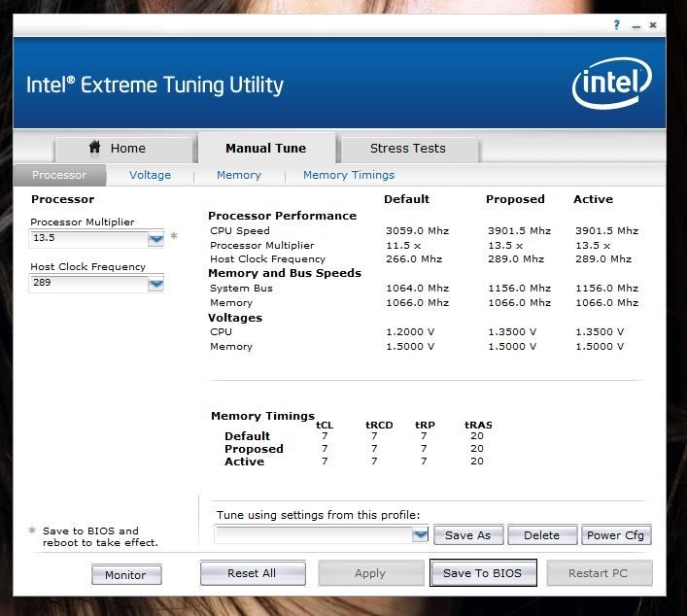This screenshot has width=687, height=616.
Task: Click the proposed CPU voltage 1.3500 V
Action: click(512, 332)
